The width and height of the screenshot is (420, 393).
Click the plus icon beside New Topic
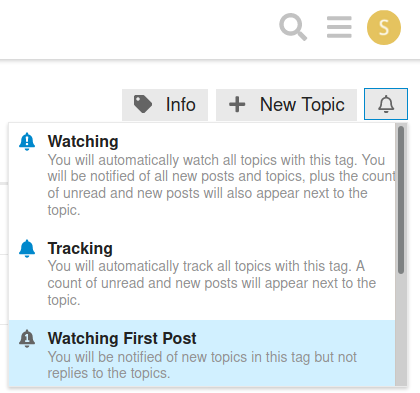pyautogui.click(x=237, y=104)
